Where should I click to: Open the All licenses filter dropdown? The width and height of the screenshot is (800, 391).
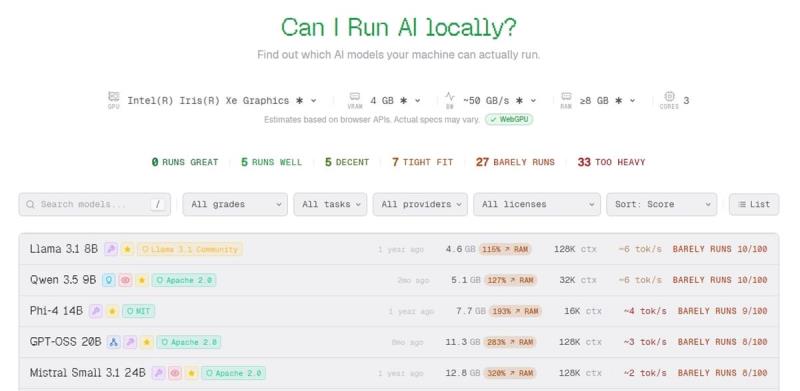tap(537, 204)
